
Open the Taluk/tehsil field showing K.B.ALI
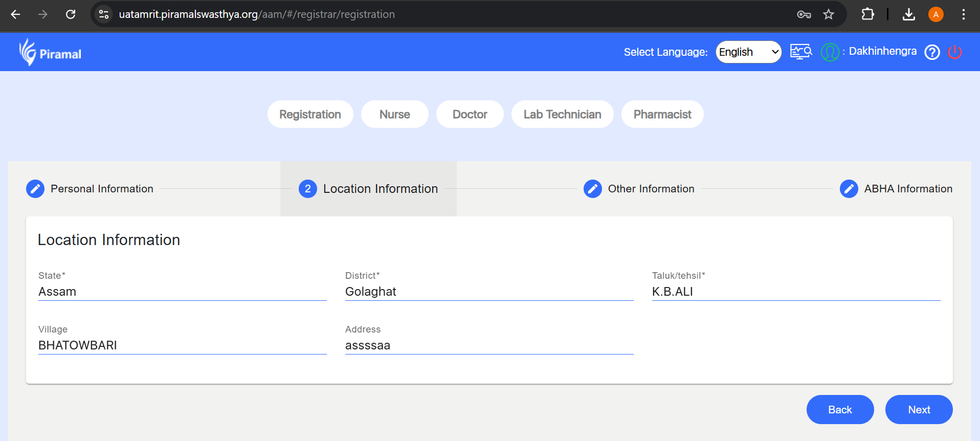pos(796,292)
